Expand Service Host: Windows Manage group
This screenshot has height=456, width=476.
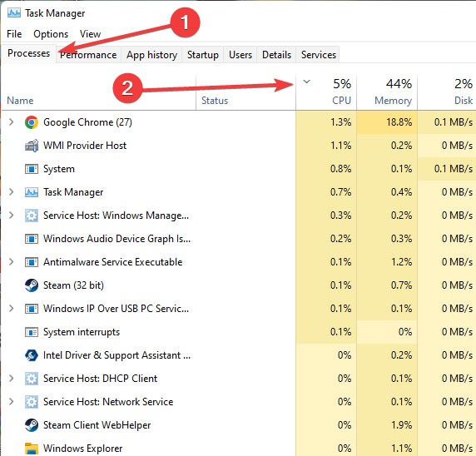click(11, 216)
